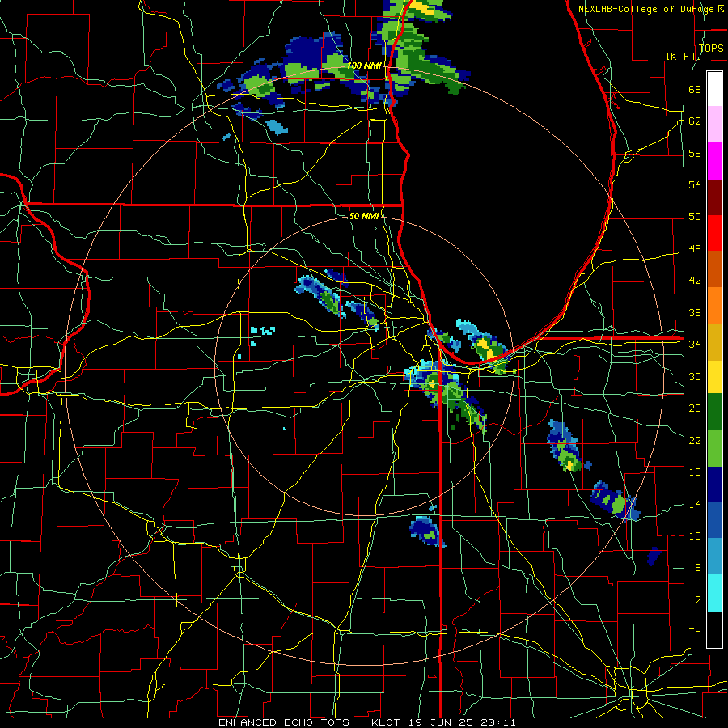Click the light blue legend color band

tap(714, 557)
